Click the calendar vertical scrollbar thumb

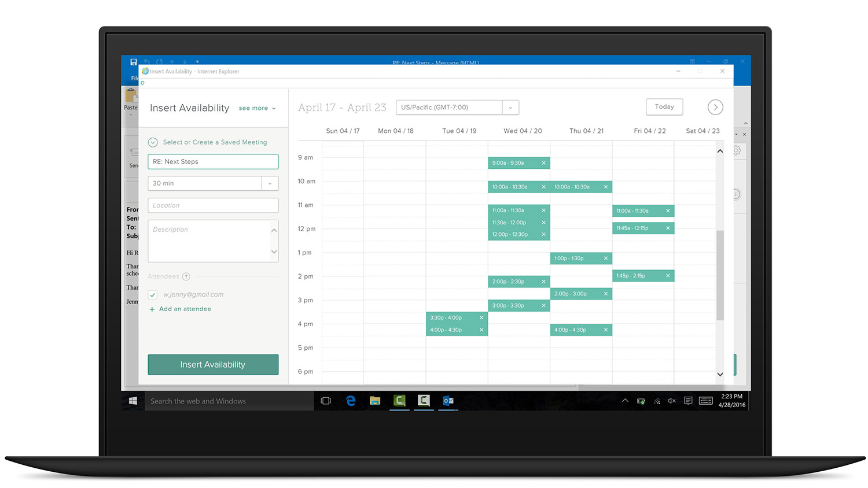point(720,275)
